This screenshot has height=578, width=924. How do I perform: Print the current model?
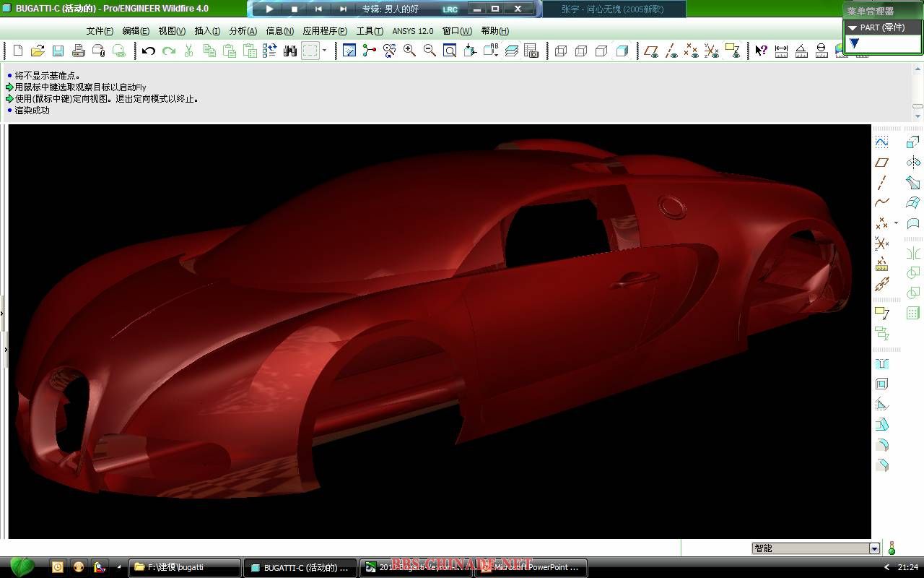[x=79, y=51]
